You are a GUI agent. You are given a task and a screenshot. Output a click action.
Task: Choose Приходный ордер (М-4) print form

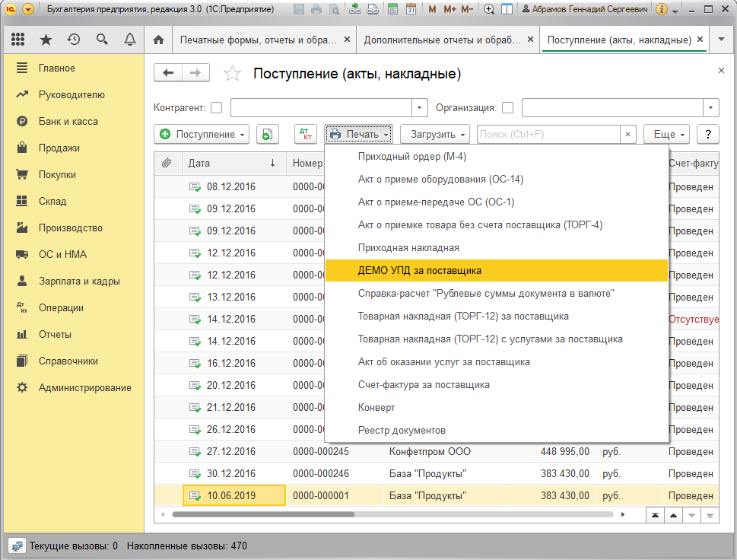pyautogui.click(x=411, y=157)
